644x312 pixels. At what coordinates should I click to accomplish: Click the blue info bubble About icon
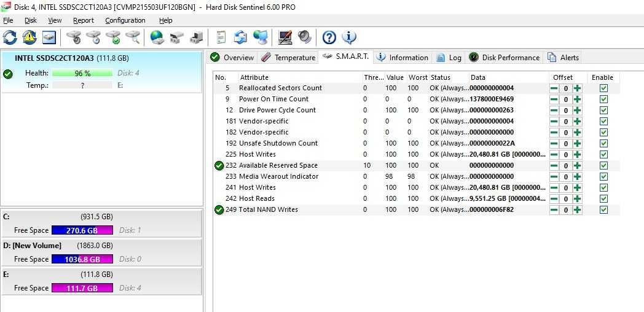tap(348, 37)
